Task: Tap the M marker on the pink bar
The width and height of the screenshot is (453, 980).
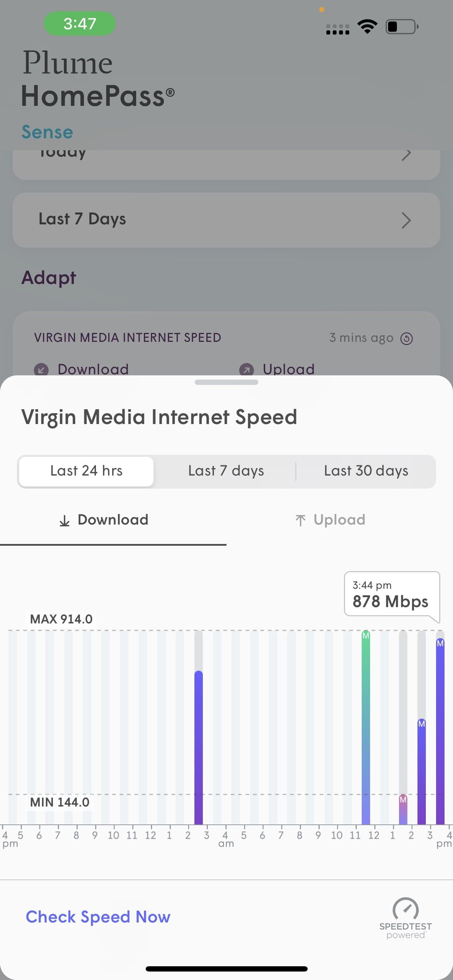Action: [x=403, y=800]
